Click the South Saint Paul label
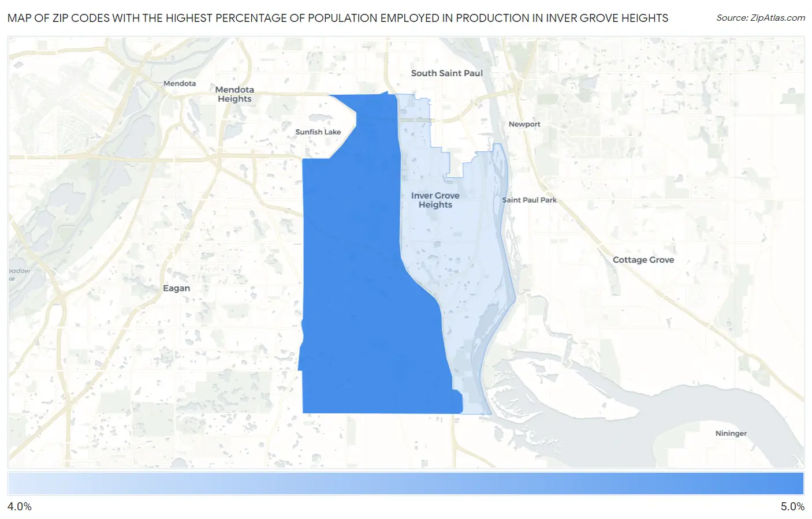This screenshot has height=519, width=812. pyautogui.click(x=446, y=73)
